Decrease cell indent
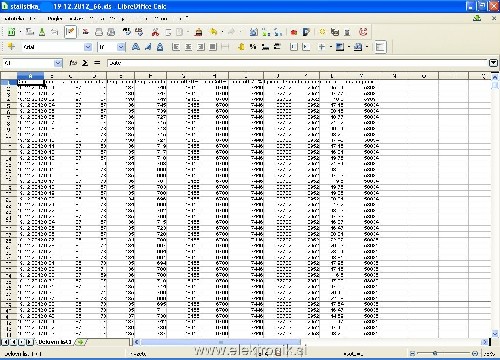 [293, 47]
